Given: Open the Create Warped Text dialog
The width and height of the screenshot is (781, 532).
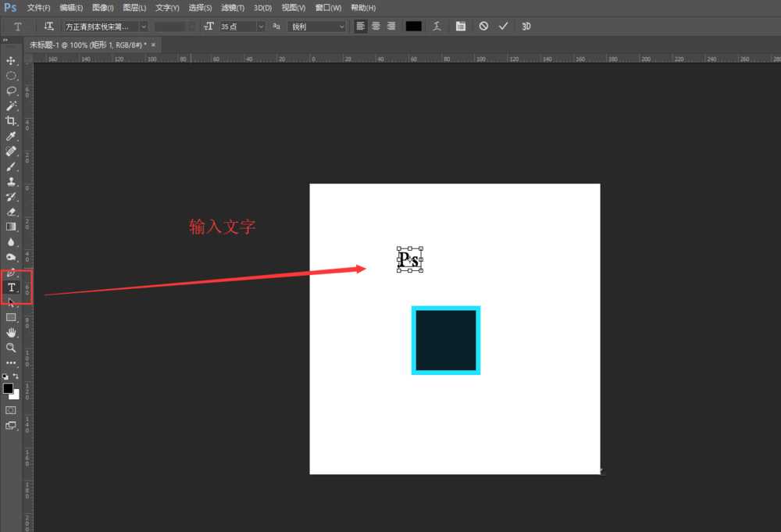Looking at the screenshot, I should [x=437, y=26].
